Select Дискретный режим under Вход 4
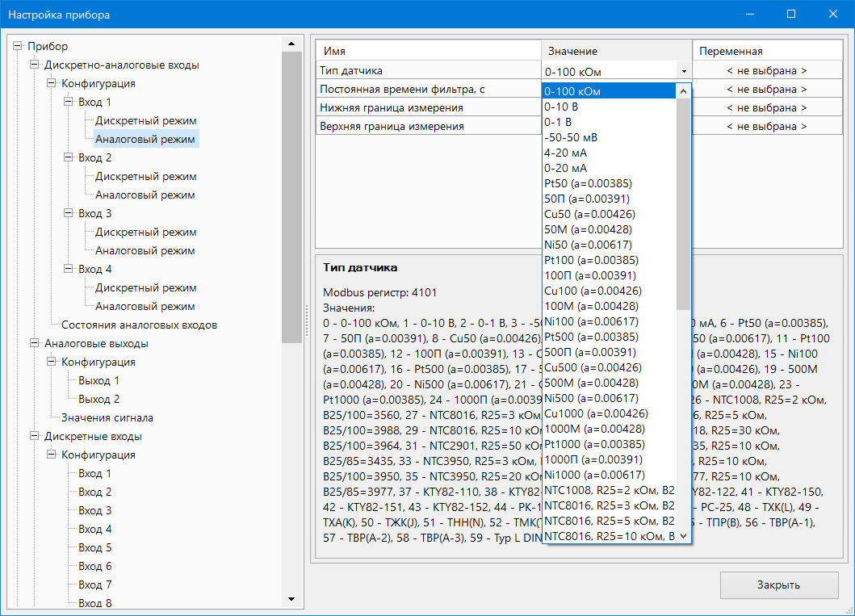The image size is (855, 616). 145,288
